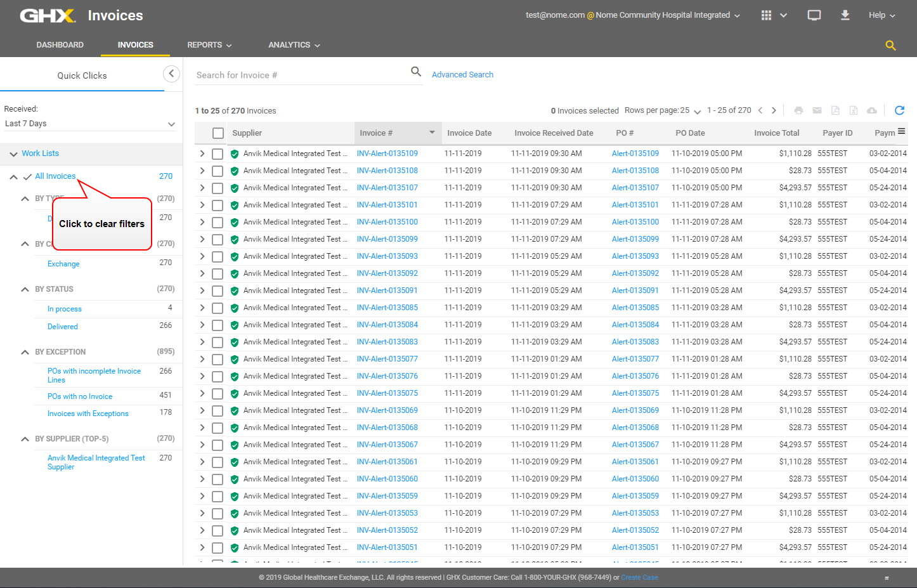The width and height of the screenshot is (917, 588).
Task: Email the invoice list
Action: pyautogui.click(x=817, y=110)
